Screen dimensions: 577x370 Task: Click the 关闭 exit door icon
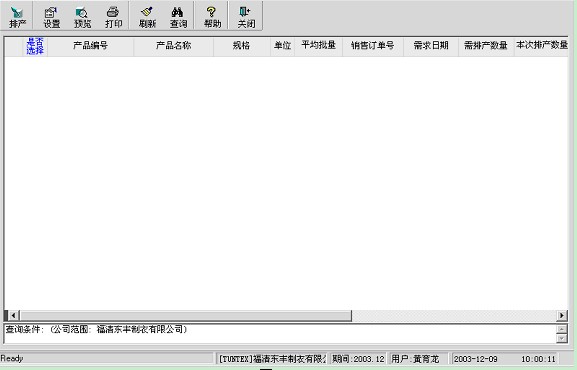[x=246, y=17]
